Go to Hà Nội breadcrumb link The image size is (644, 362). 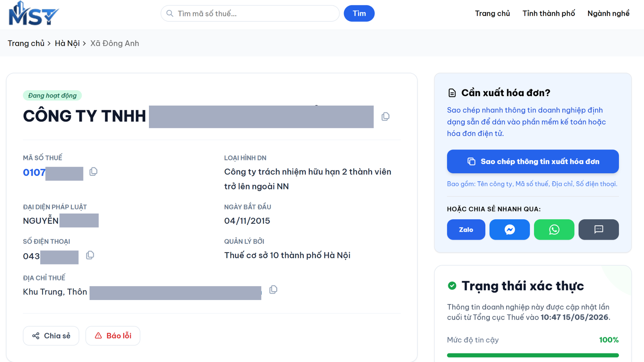tap(67, 43)
